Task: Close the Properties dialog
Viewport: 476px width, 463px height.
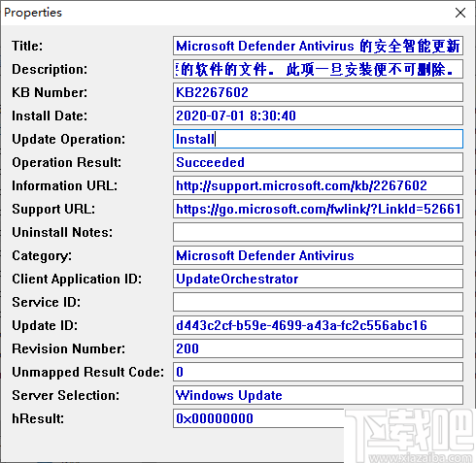Action: tap(460, 13)
